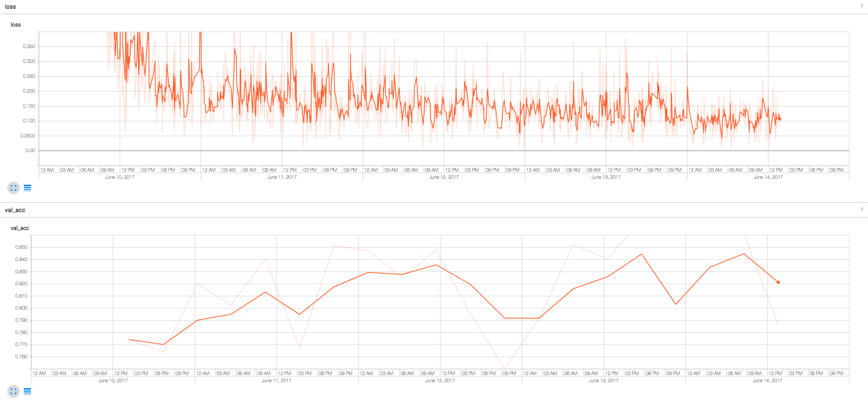Expand the loss chart to fullscreen
This screenshot has width=868, height=404.
(13, 188)
